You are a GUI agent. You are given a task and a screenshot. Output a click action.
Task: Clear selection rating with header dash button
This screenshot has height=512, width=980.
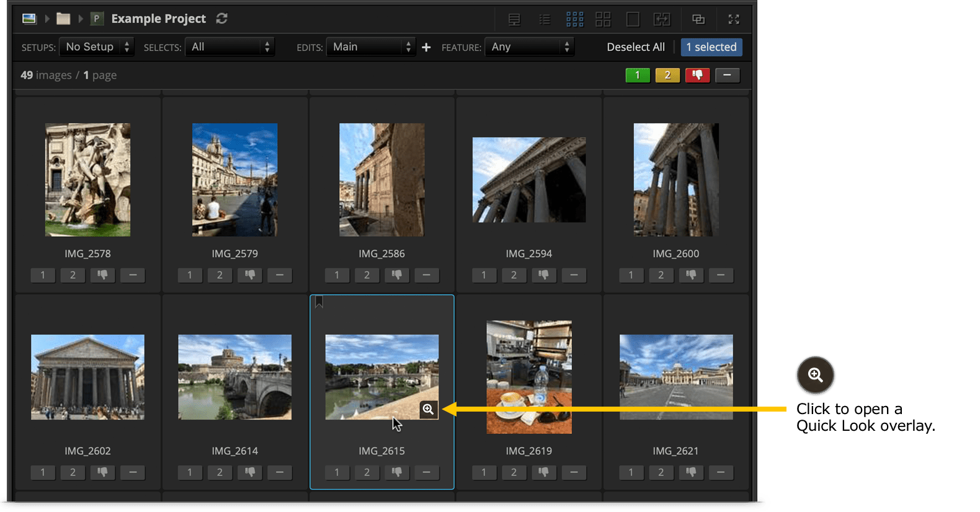(x=728, y=76)
